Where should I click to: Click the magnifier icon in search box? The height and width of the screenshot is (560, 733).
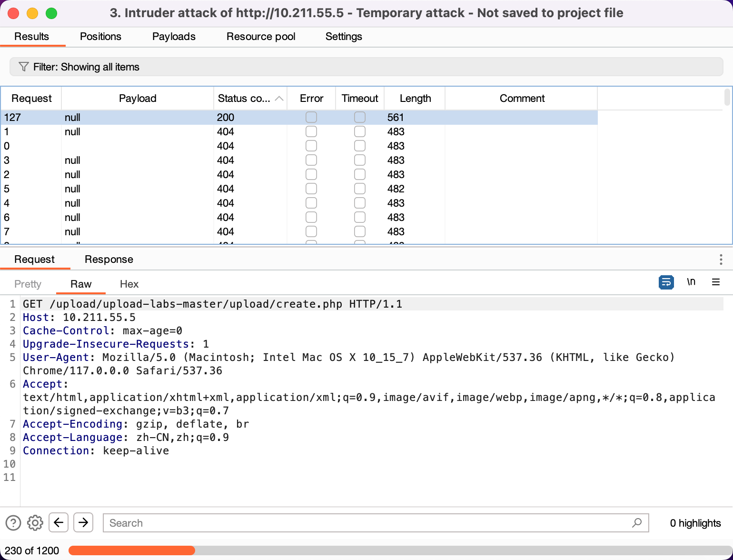click(636, 523)
